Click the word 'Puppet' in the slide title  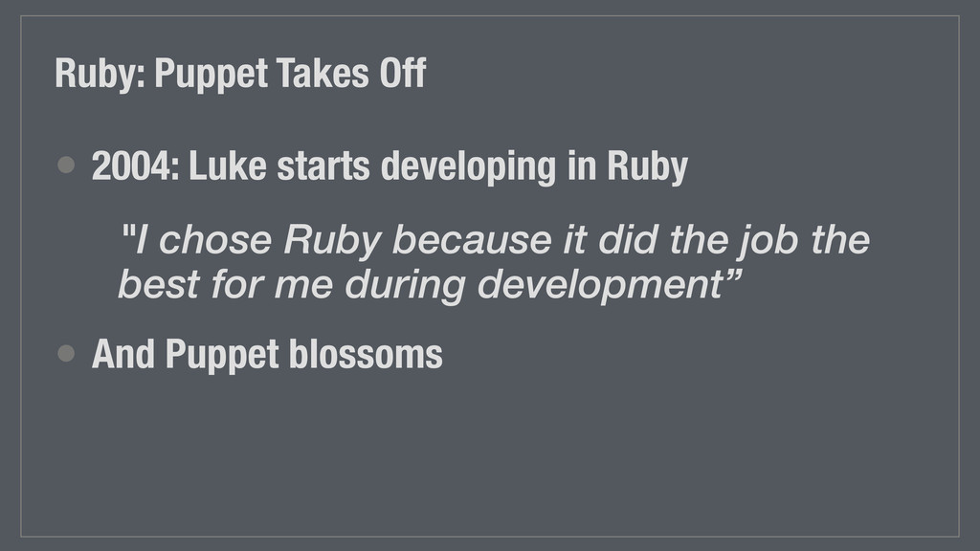coord(211,75)
